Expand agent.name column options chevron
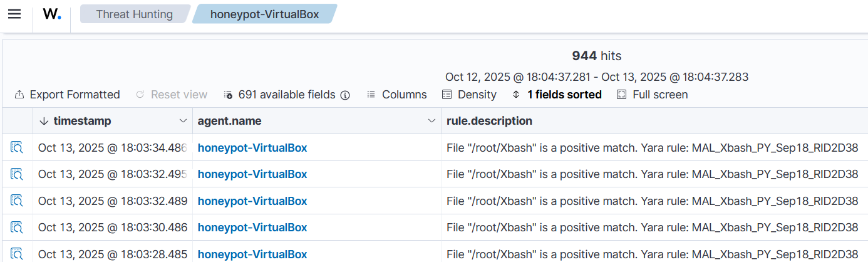 431,120
